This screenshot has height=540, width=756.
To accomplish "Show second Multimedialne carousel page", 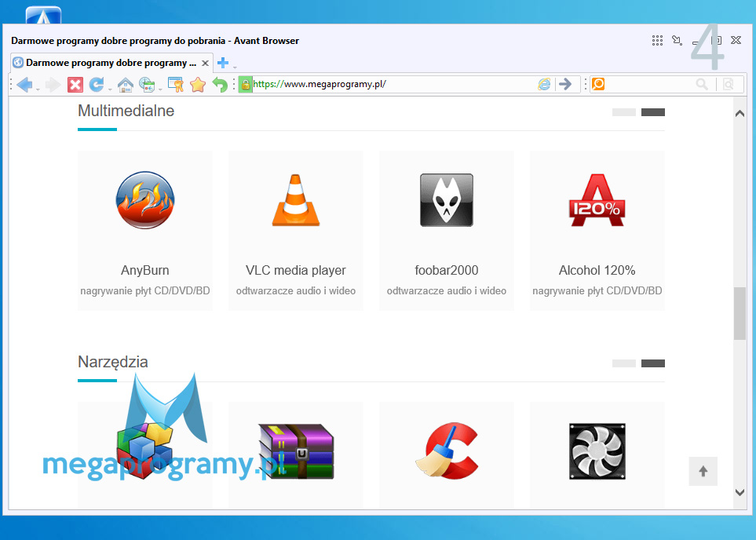I will click(x=653, y=112).
